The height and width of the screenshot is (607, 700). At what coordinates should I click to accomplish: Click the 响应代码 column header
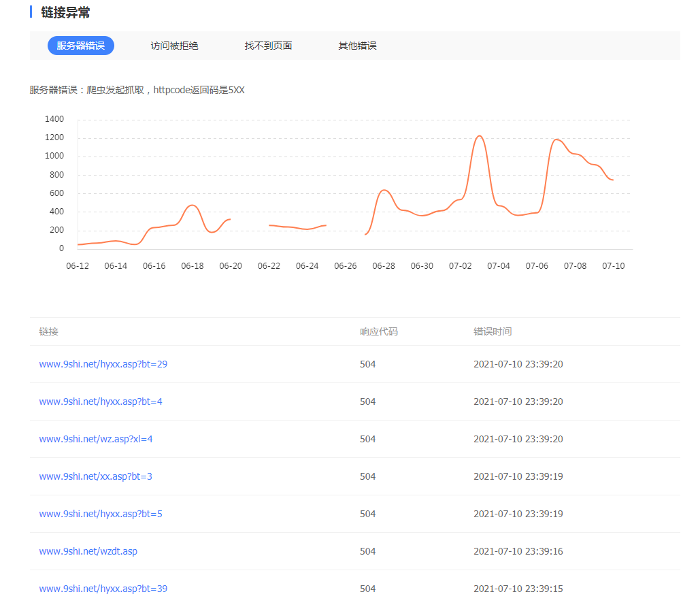[378, 331]
